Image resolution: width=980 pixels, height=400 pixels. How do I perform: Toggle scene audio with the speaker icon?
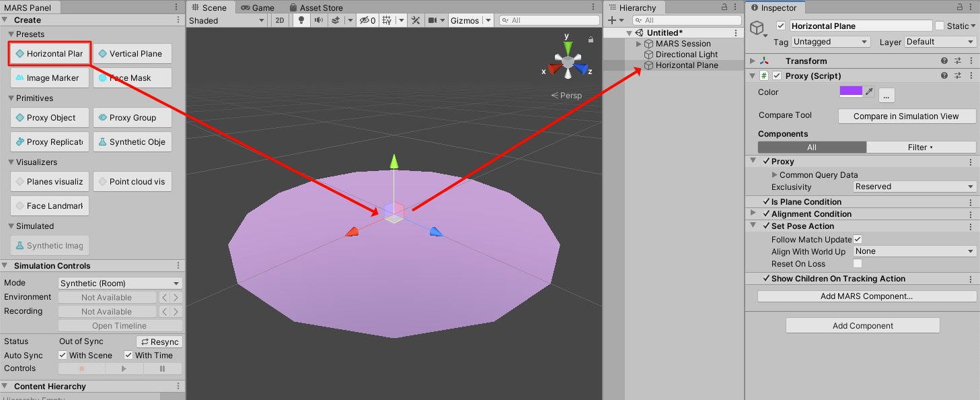pyautogui.click(x=317, y=20)
